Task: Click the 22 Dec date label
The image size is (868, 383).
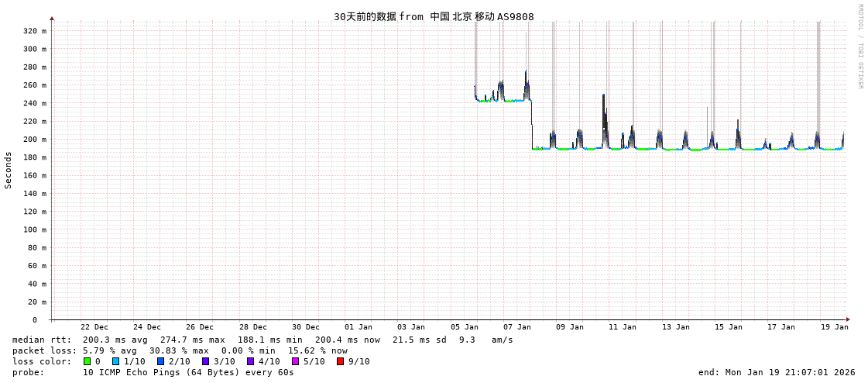Action: tap(94, 327)
